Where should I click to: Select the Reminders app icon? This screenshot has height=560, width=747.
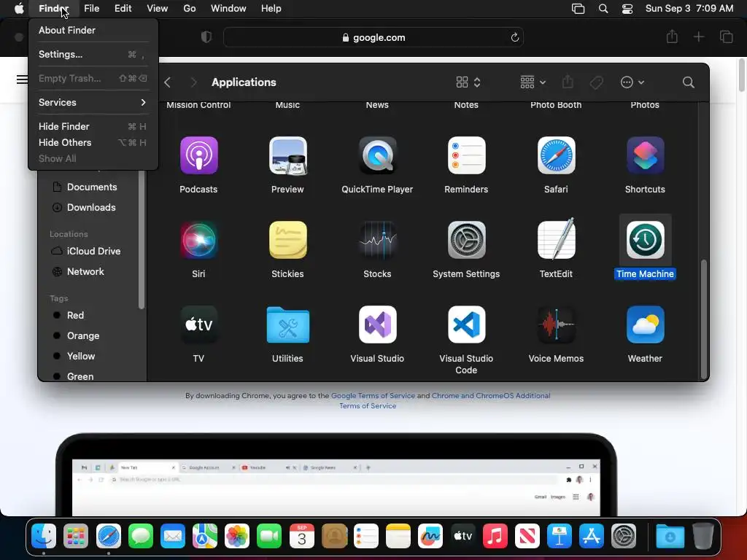point(466,155)
